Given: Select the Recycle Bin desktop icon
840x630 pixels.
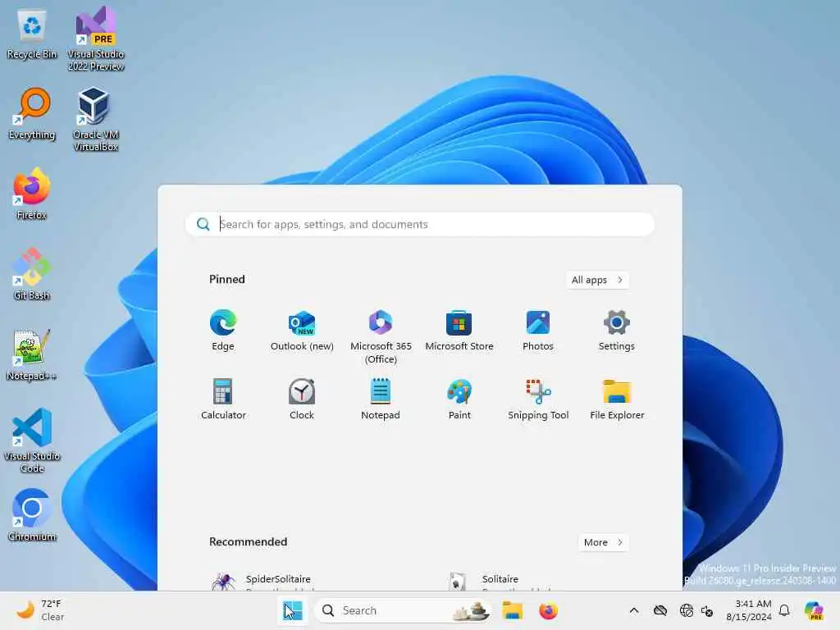Looking at the screenshot, I should point(32,34).
